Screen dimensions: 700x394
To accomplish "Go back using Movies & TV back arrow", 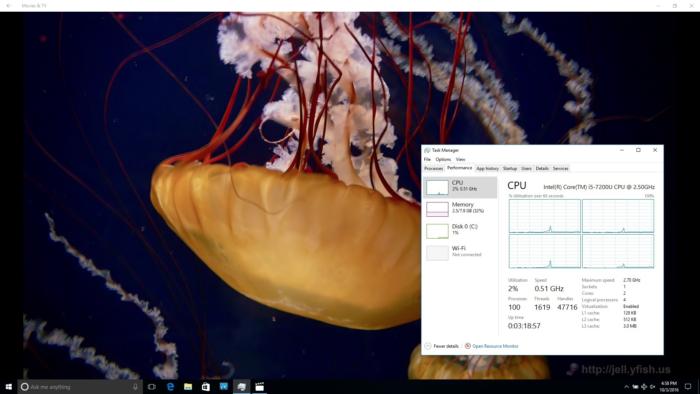I will click(x=8, y=6).
